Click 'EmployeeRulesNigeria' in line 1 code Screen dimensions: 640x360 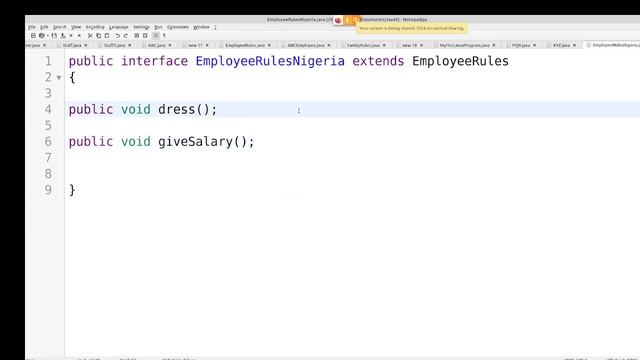coord(270,61)
